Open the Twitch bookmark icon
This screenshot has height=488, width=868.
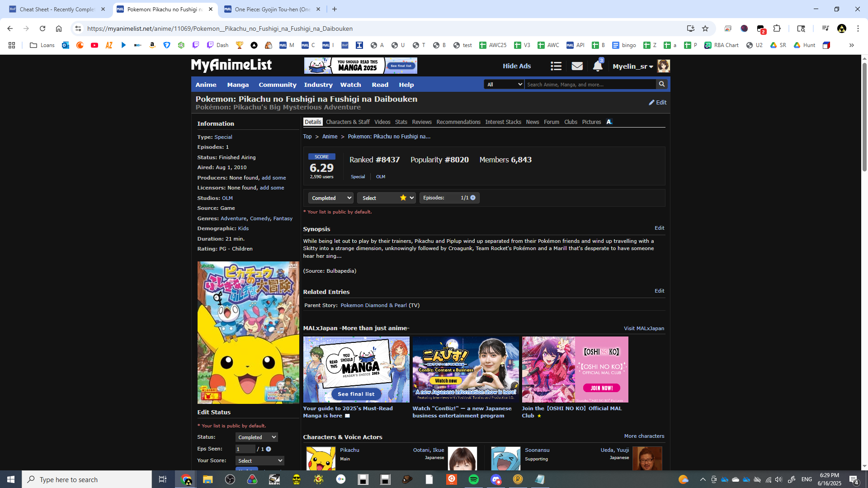tap(196, 45)
